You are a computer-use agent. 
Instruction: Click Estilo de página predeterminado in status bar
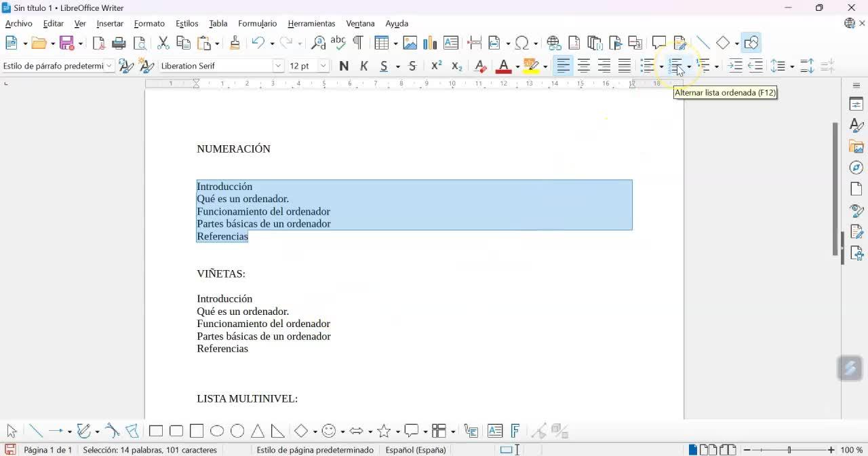[x=315, y=450]
